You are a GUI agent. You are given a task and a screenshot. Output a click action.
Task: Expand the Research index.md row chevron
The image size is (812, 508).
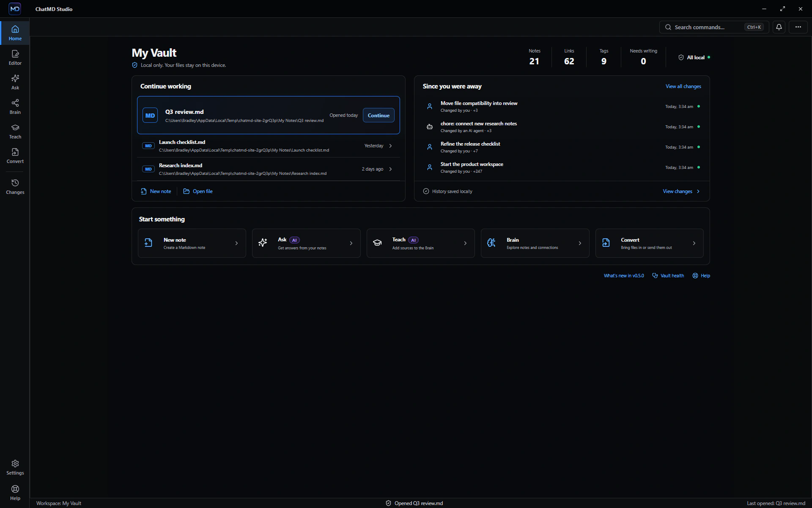390,169
